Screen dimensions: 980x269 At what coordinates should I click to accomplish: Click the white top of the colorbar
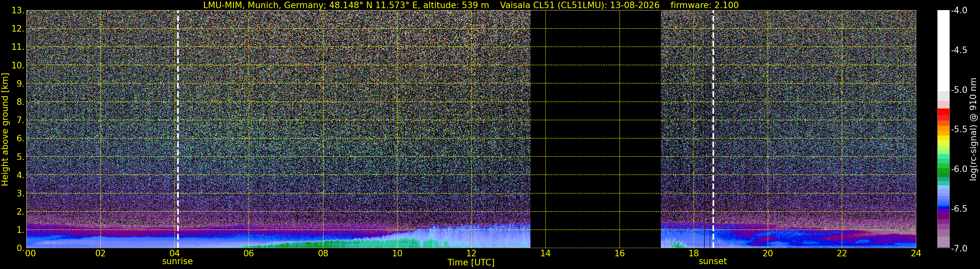943,50
